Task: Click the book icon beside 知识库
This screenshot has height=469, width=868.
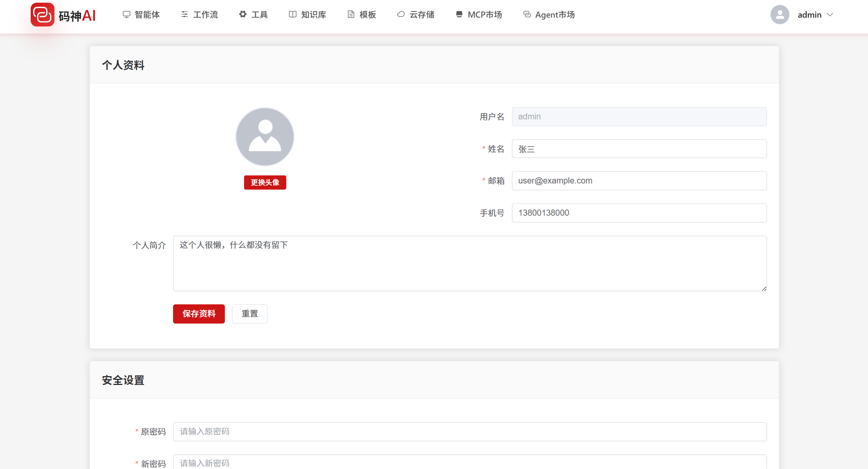Action: click(x=292, y=15)
